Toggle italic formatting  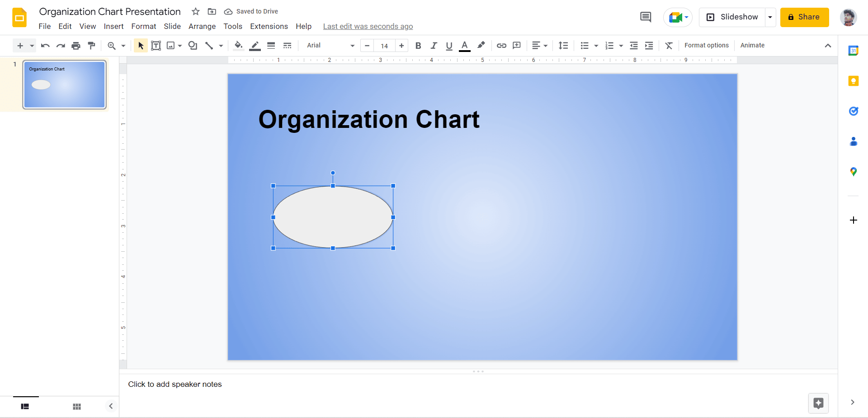tap(433, 45)
